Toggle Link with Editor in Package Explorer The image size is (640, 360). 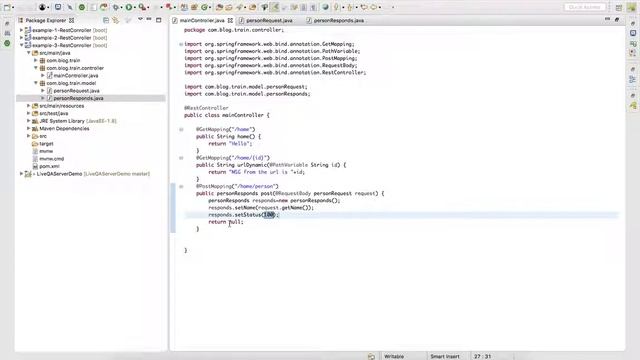click(116, 20)
